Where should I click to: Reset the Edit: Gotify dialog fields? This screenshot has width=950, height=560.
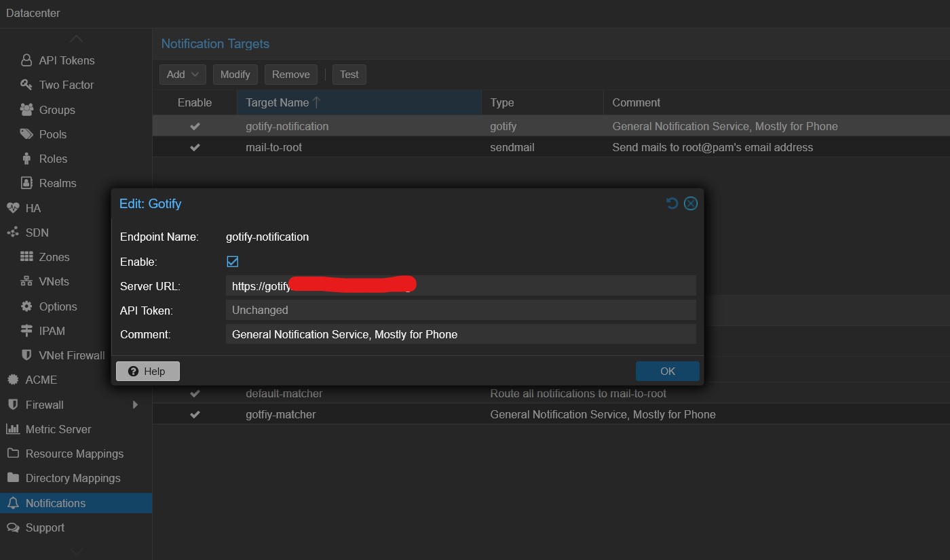tap(672, 203)
